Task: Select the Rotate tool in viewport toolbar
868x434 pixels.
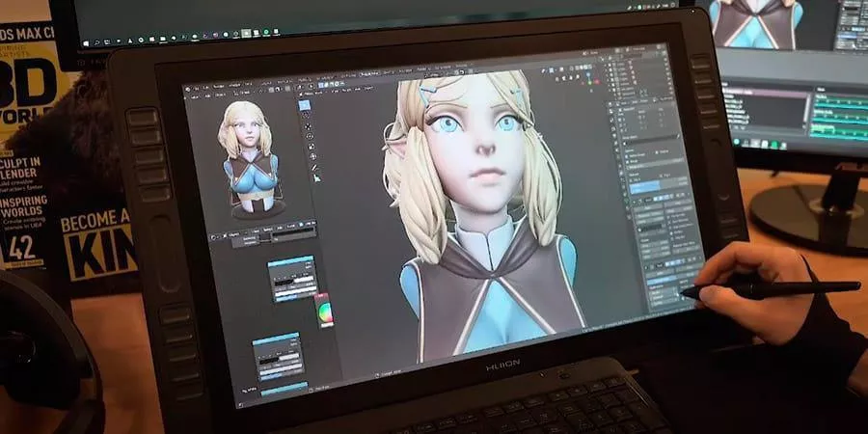Action: coord(310,138)
